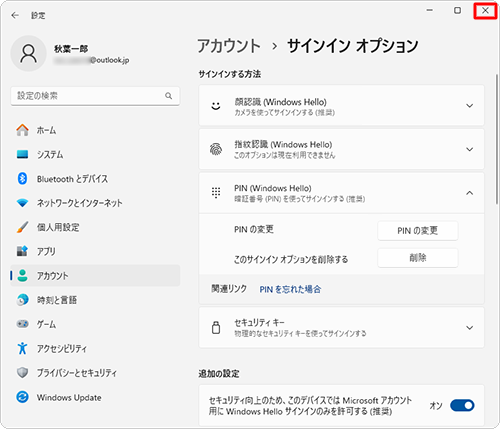
Task: Click the ゲーム controller icon
Action: 22,324
